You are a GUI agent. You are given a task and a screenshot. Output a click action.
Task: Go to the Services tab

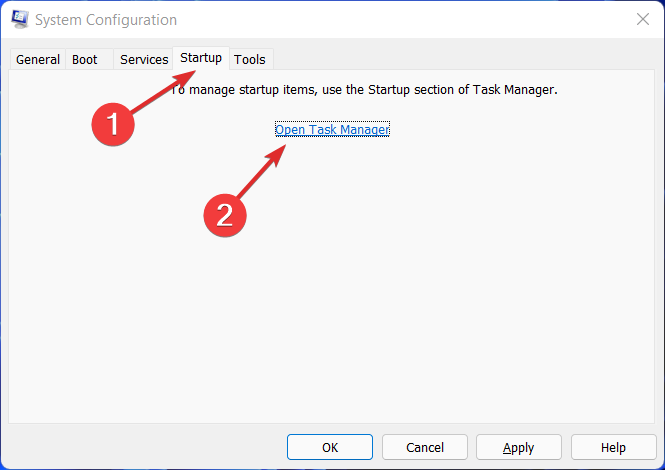click(x=144, y=59)
